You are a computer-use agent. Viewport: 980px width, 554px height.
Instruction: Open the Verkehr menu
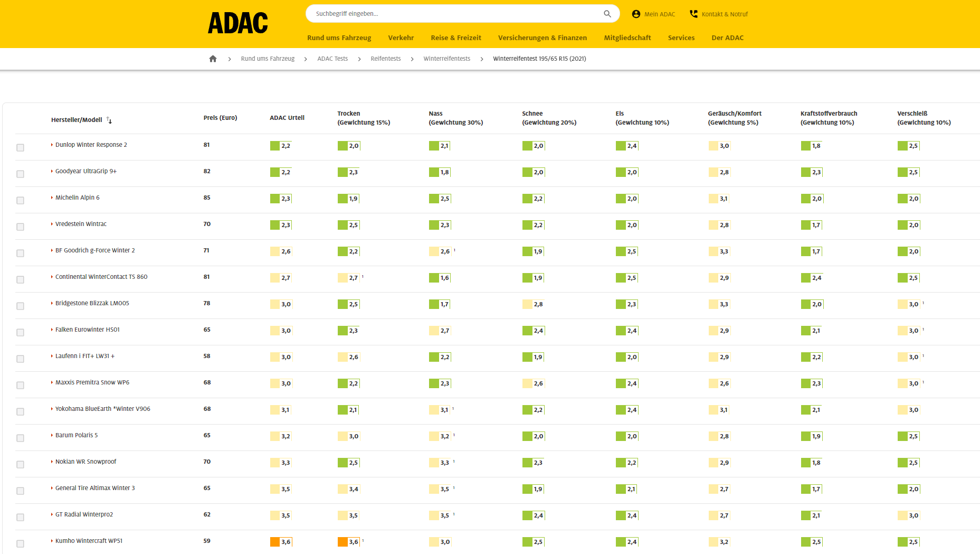[x=401, y=37]
